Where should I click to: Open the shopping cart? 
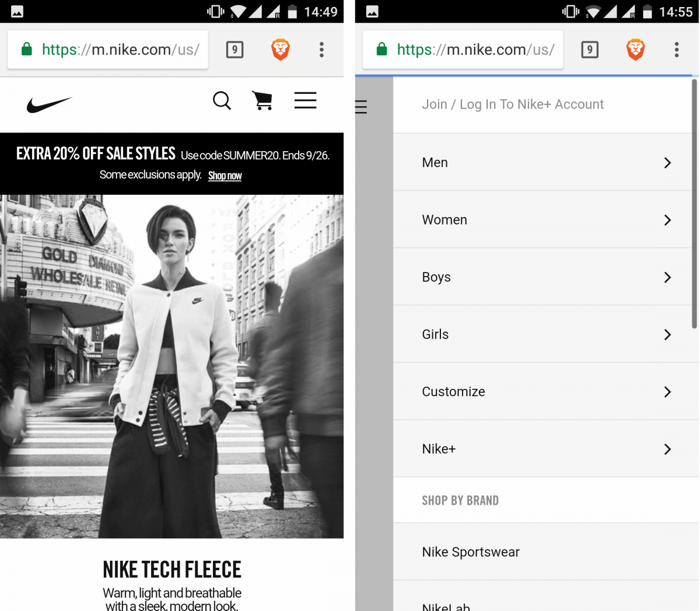point(262,101)
